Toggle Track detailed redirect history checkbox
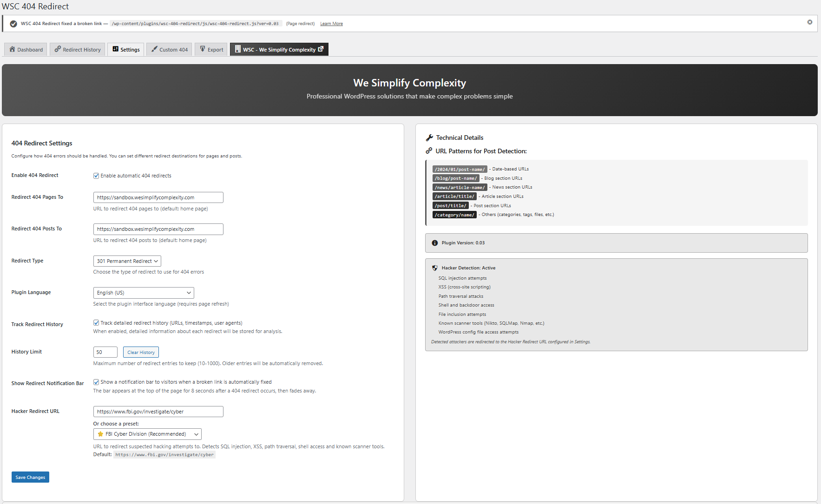The image size is (821, 504). click(x=96, y=323)
